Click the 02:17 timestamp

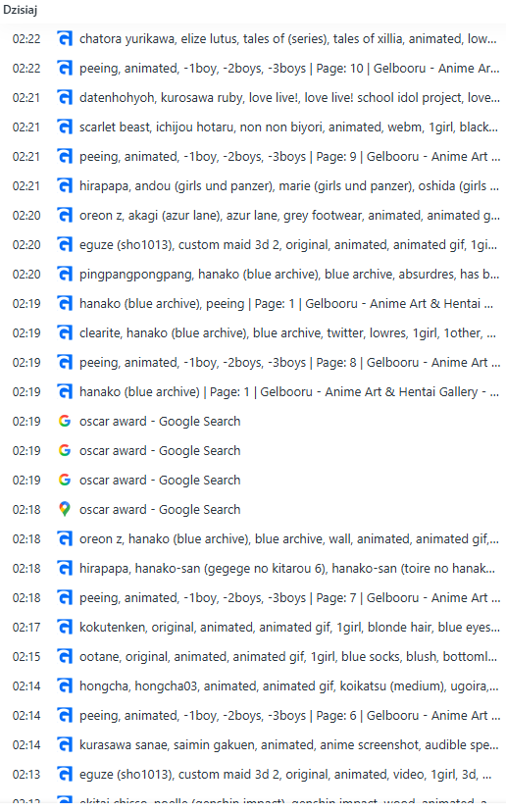tap(26, 627)
